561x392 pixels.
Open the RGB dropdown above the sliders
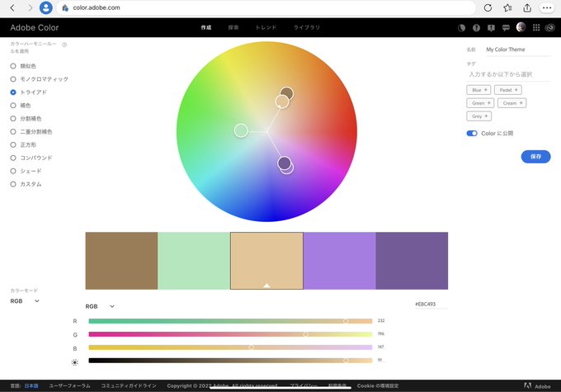[x=100, y=306]
